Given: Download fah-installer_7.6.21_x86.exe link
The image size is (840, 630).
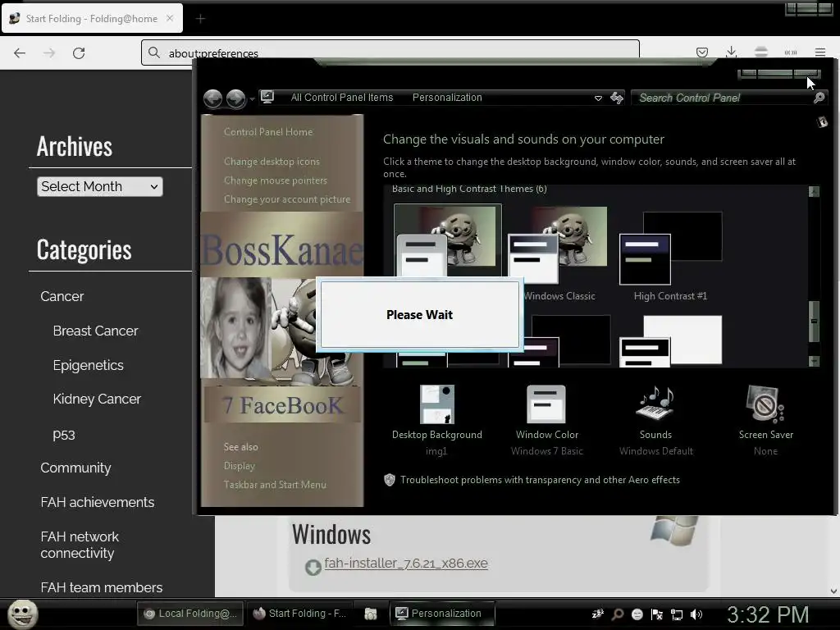Looking at the screenshot, I should tap(406, 564).
